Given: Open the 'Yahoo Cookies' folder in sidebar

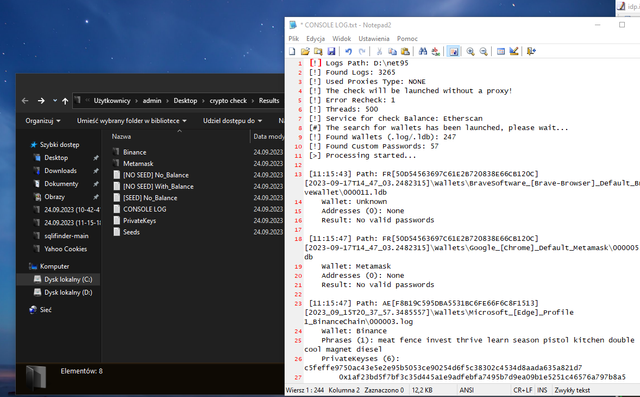Looking at the screenshot, I should click(x=65, y=249).
